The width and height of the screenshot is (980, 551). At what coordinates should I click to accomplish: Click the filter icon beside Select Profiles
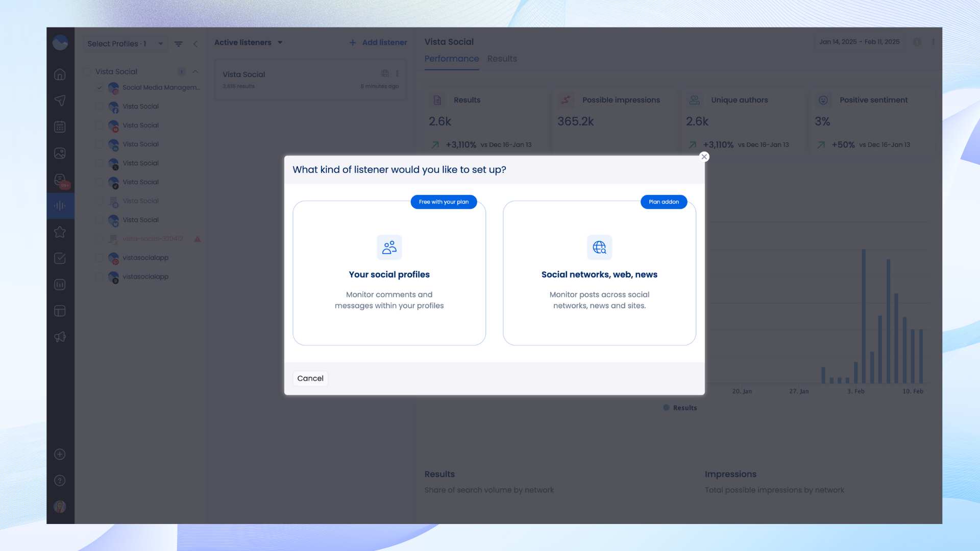(x=178, y=44)
